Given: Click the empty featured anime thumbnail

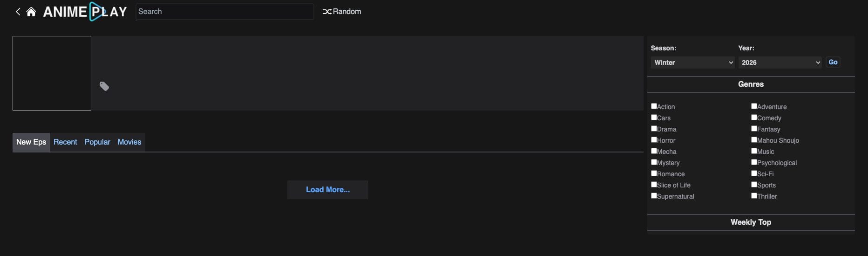Looking at the screenshot, I should coord(52,73).
